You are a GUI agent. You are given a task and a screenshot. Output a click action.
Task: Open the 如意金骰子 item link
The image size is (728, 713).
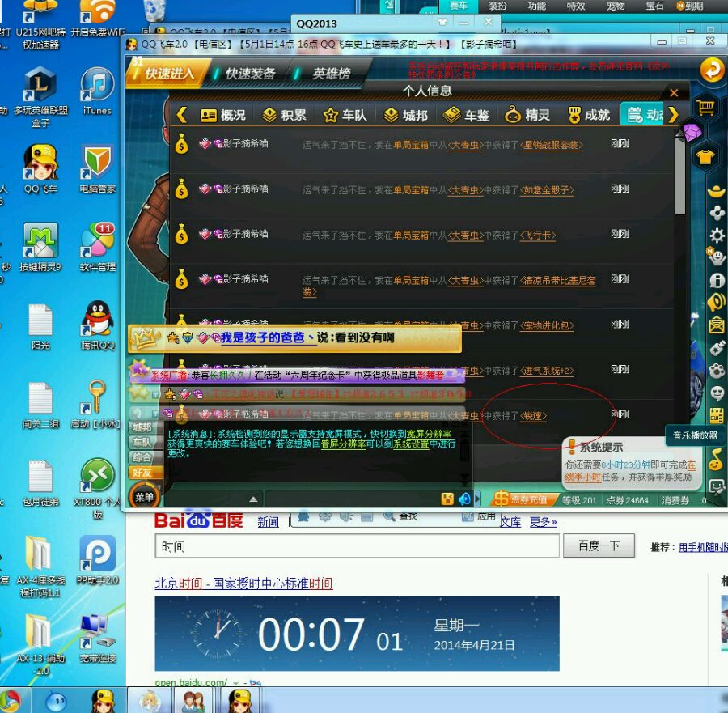547,190
